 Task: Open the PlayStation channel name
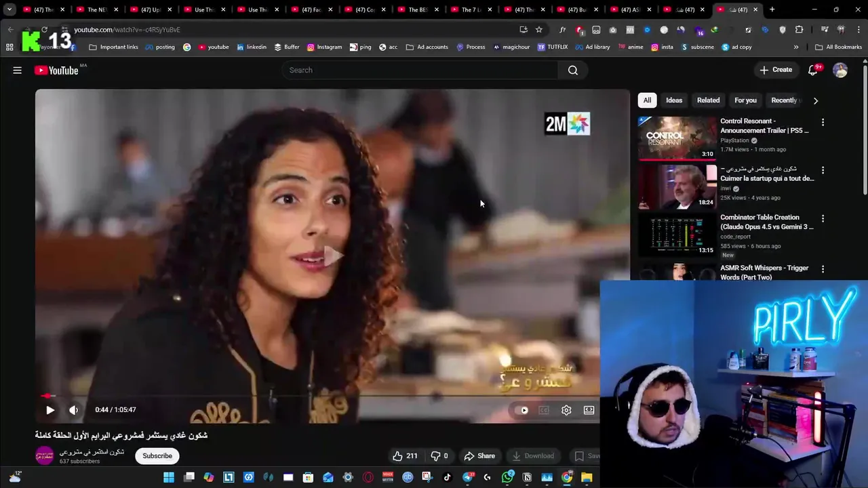pos(734,140)
